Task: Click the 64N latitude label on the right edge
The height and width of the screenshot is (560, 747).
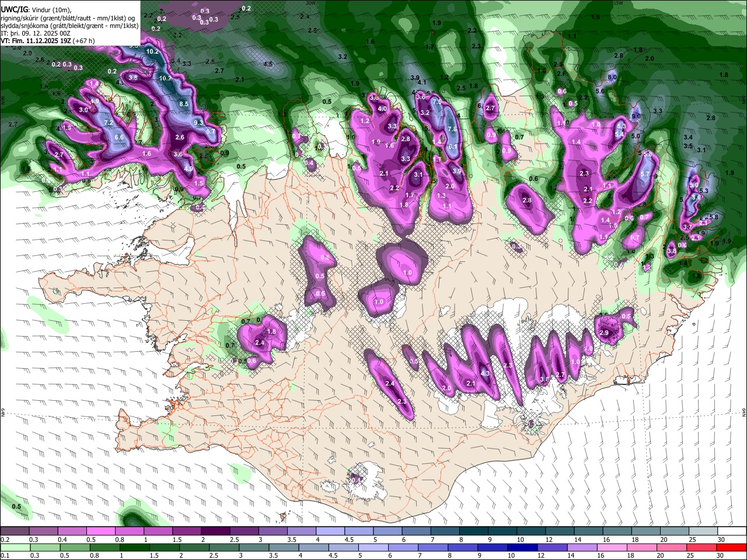Action: [744, 413]
